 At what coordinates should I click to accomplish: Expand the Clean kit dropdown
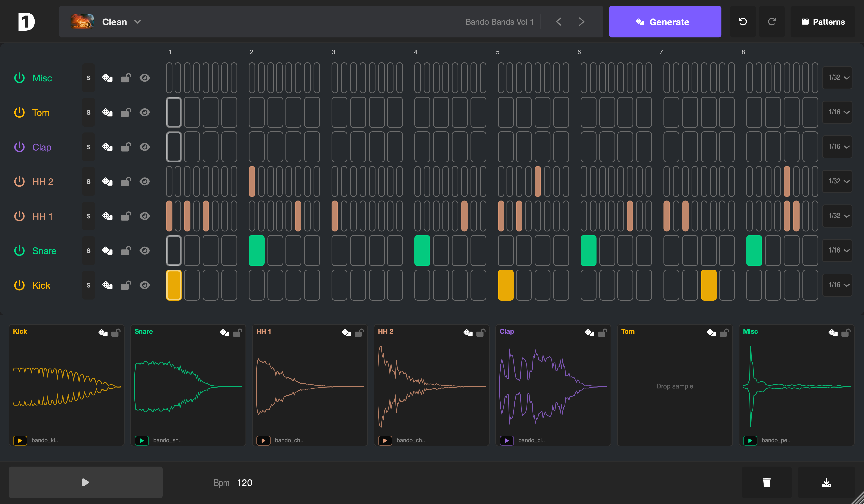[x=138, y=22]
